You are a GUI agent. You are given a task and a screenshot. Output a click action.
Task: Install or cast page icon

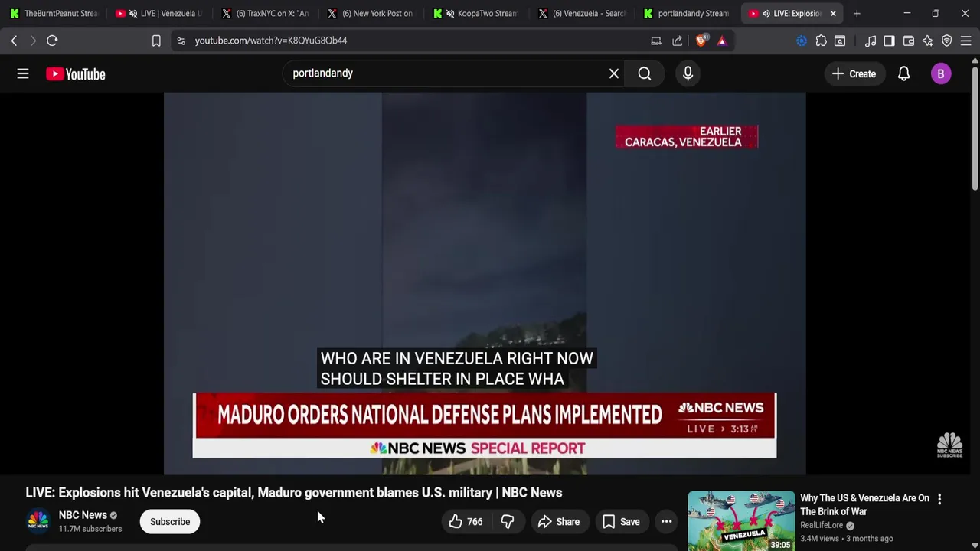(x=656, y=41)
